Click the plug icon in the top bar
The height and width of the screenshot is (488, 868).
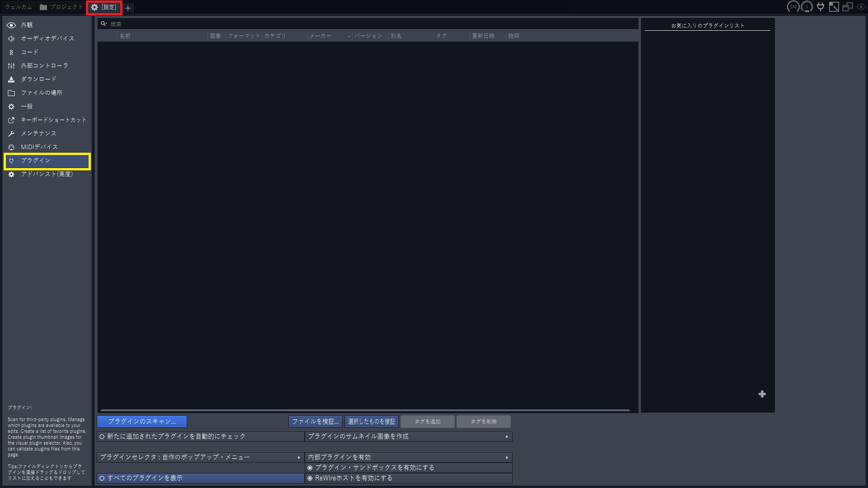[x=821, y=7]
